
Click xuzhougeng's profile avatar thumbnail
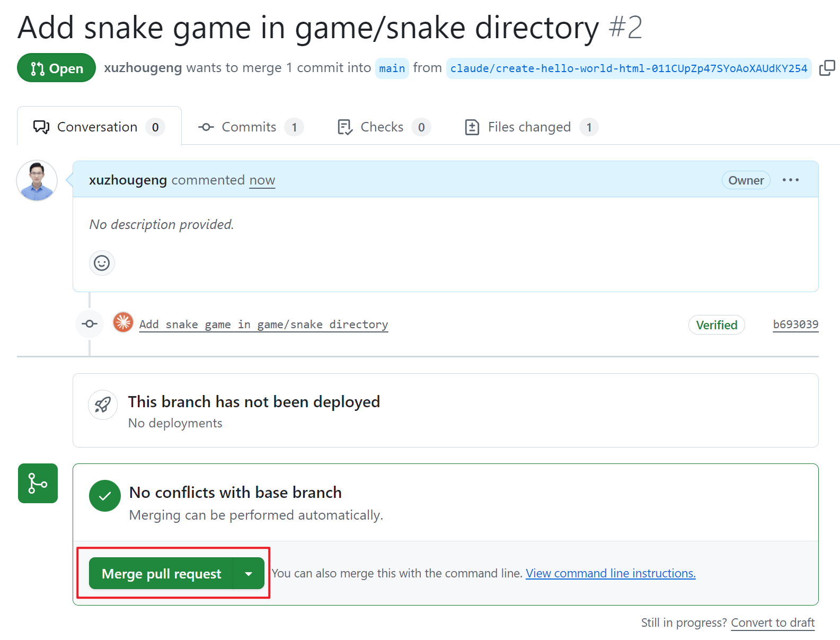point(37,181)
